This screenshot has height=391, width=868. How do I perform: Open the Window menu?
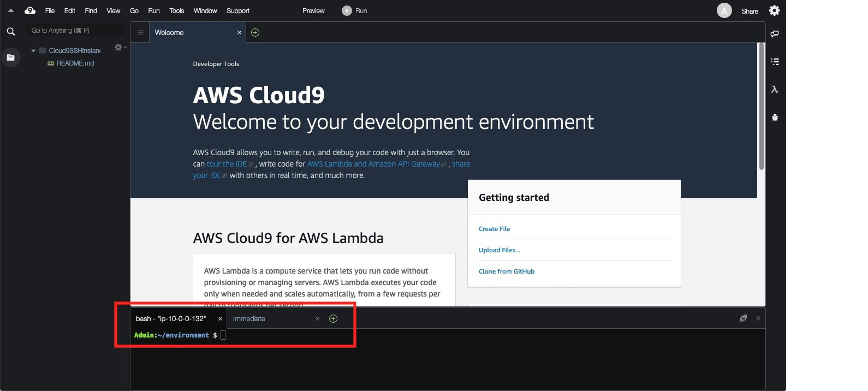205,10
